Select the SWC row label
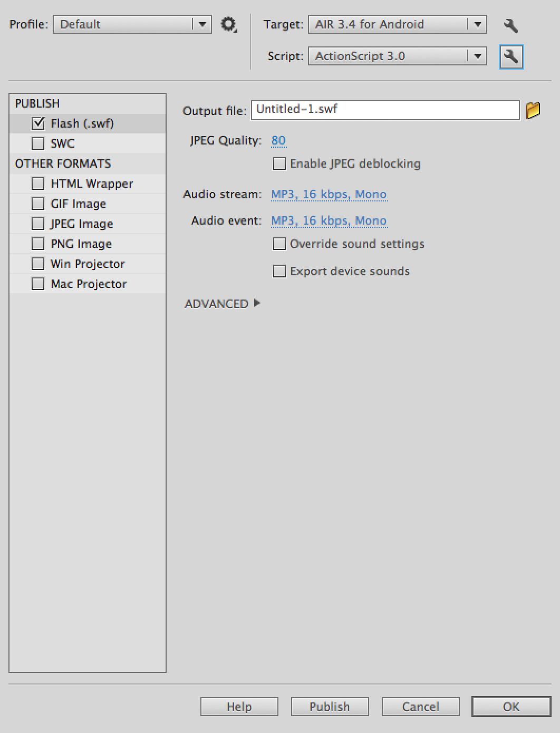 pos(62,143)
